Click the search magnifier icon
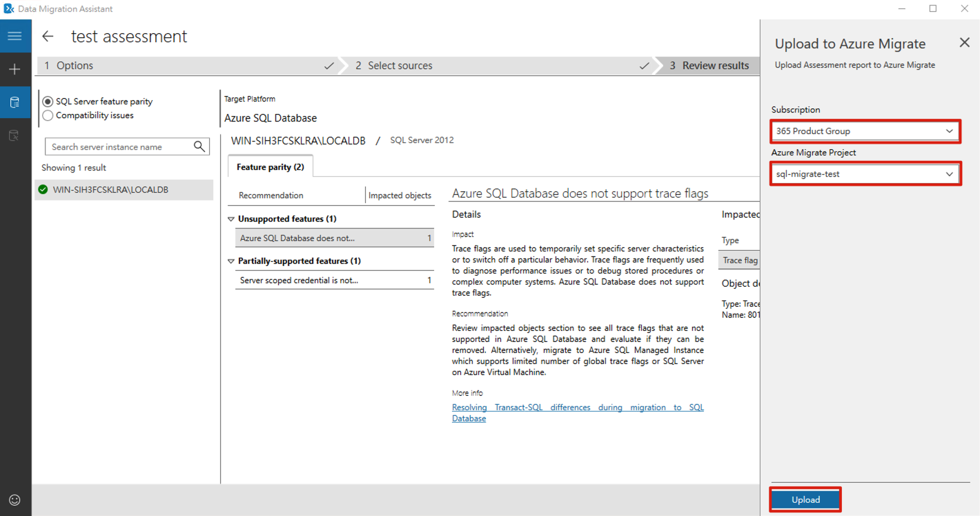The height and width of the screenshot is (516, 980). 199,146
